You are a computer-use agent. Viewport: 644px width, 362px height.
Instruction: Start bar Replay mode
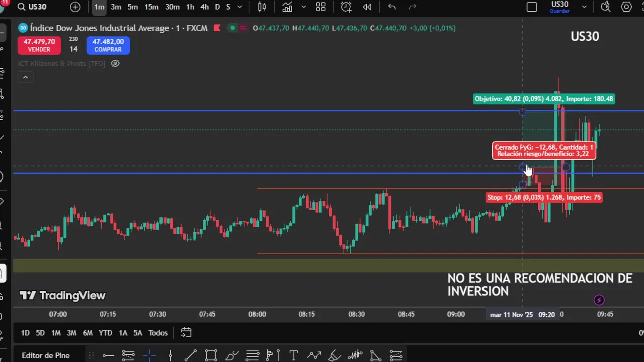(x=367, y=7)
